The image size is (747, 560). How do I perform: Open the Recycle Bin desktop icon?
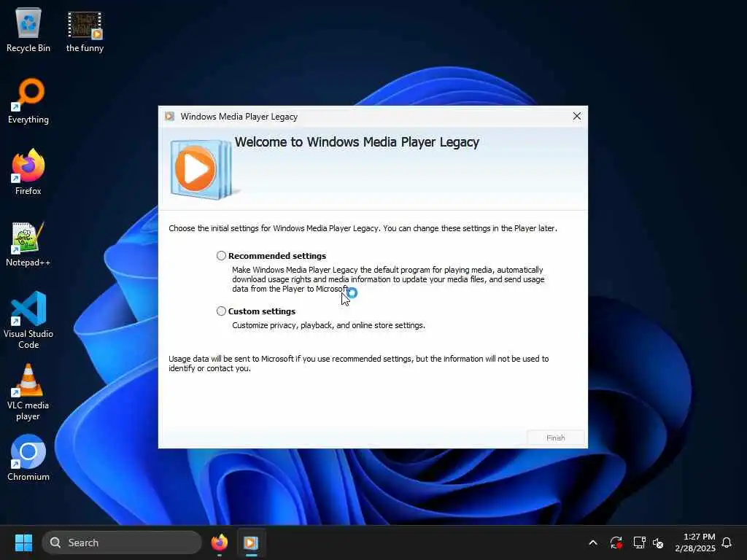click(28, 30)
